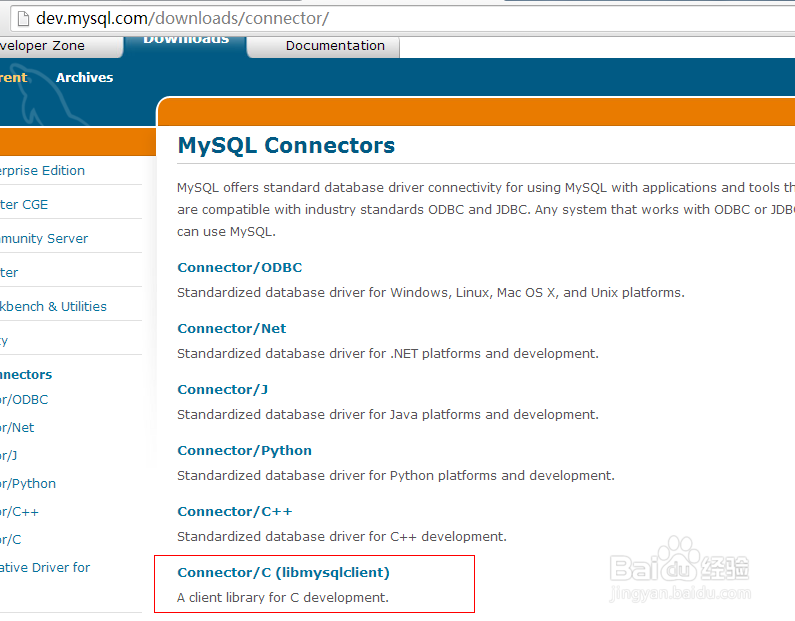Viewport: 795px width, 621px height.
Task: Open sidebar Connector/Python entry
Action: tap(28, 483)
